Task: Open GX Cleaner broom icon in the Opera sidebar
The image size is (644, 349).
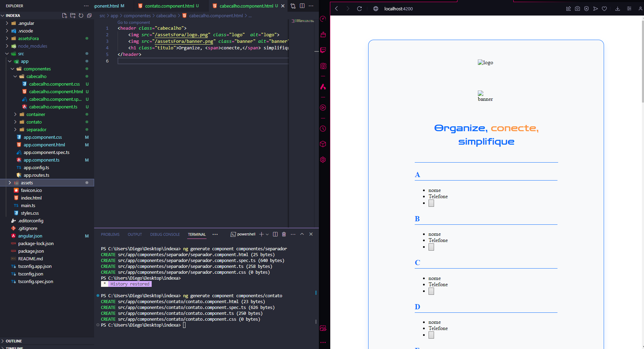Action: click(323, 35)
